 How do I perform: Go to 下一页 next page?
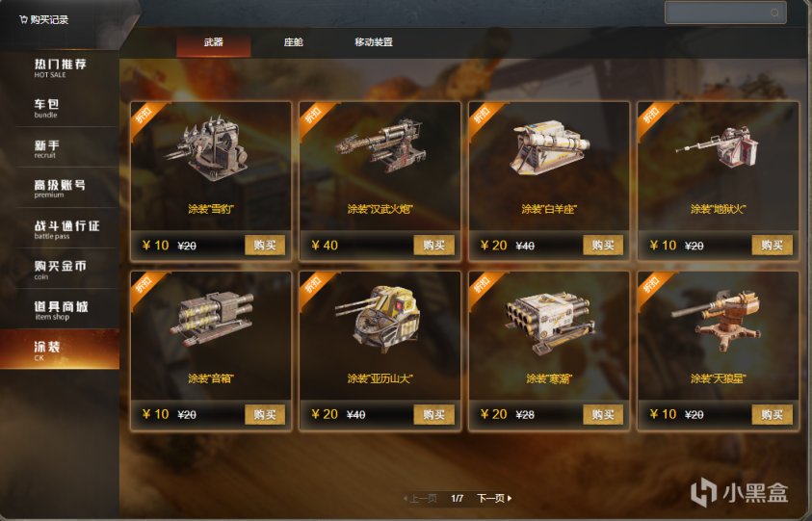(x=494, y=498)
